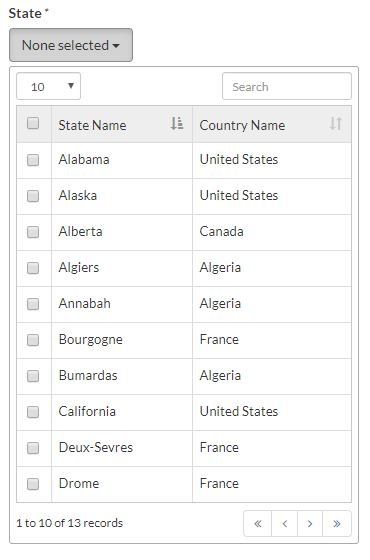Open the page size selector showing 10
Image resolution: width=370 pixels, height=560 pixels.
49,86
